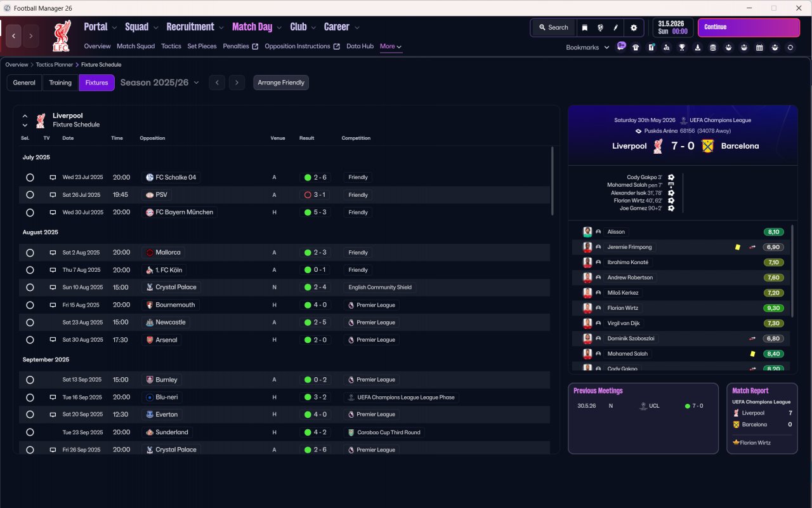Image resolution: width=812 pixels, height=508 pixels.
Task: Click the Continue button
Action: coord(749,27)
